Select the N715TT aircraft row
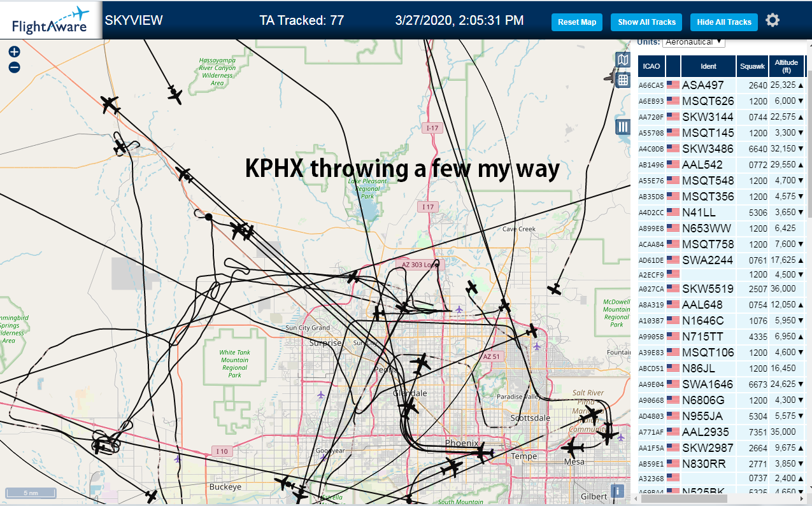812x506 pixels. coord(722,336)
